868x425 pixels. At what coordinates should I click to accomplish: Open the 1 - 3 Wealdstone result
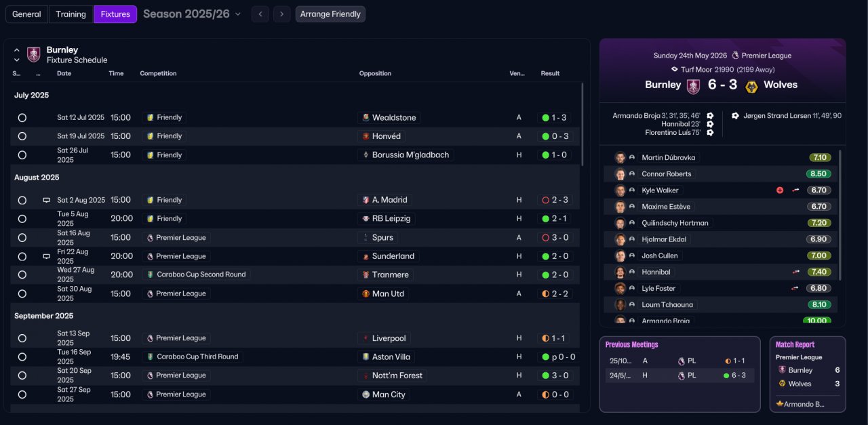554,117
